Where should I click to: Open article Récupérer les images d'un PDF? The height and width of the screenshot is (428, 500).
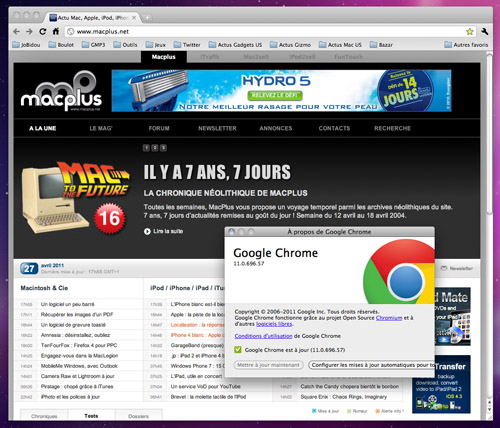coord(77,315)
